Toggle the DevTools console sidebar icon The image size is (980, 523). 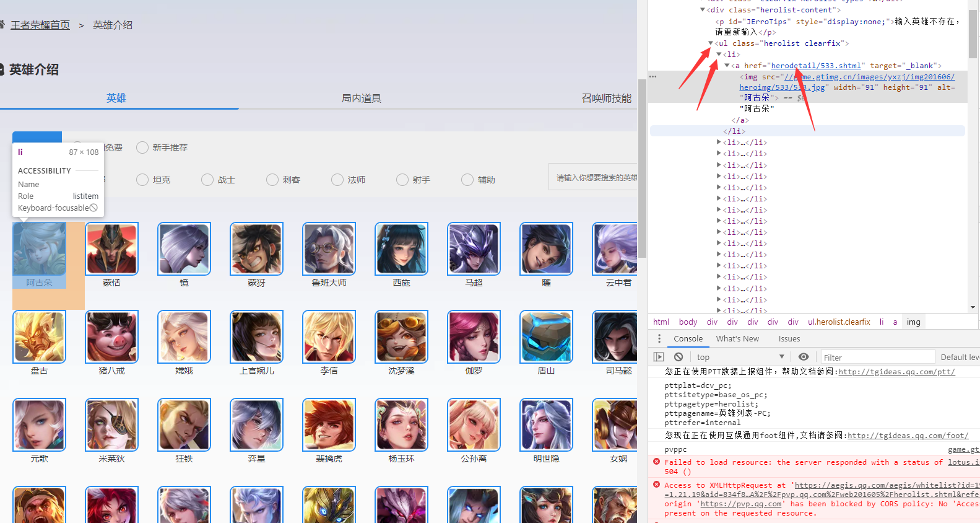pyautogui.click(x=659, y=357)
